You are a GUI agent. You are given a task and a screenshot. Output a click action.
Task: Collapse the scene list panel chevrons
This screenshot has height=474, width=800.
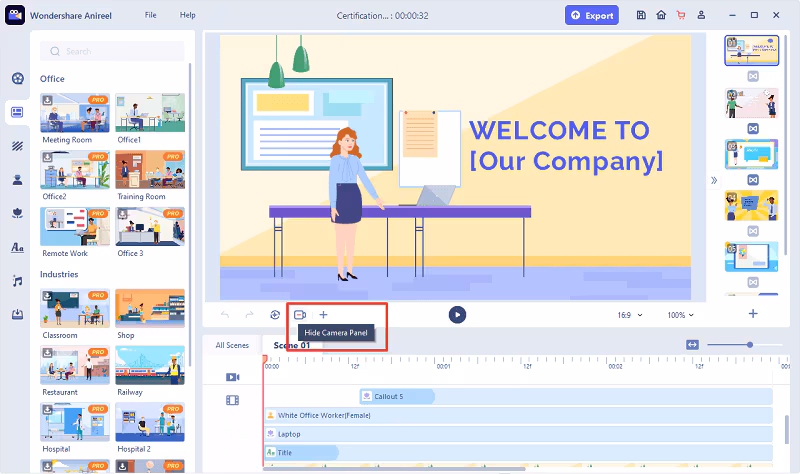(x=714, y=180)
